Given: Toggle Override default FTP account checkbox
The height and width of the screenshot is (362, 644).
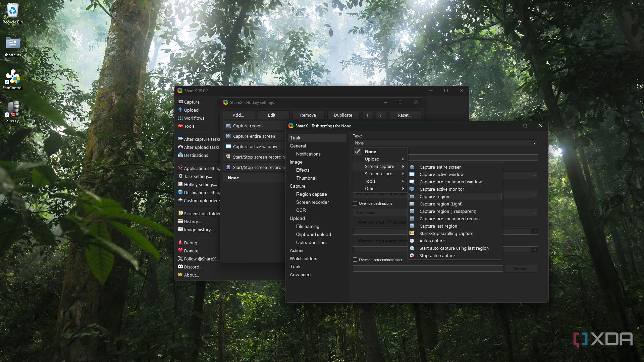Looking at the screenshot, I should click(x=355, y=222).
